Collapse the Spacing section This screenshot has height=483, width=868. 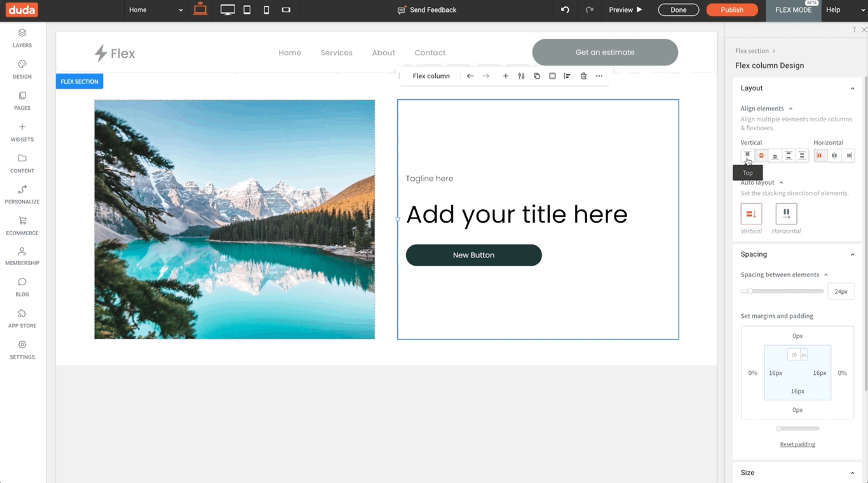click(x=853, y=254)
